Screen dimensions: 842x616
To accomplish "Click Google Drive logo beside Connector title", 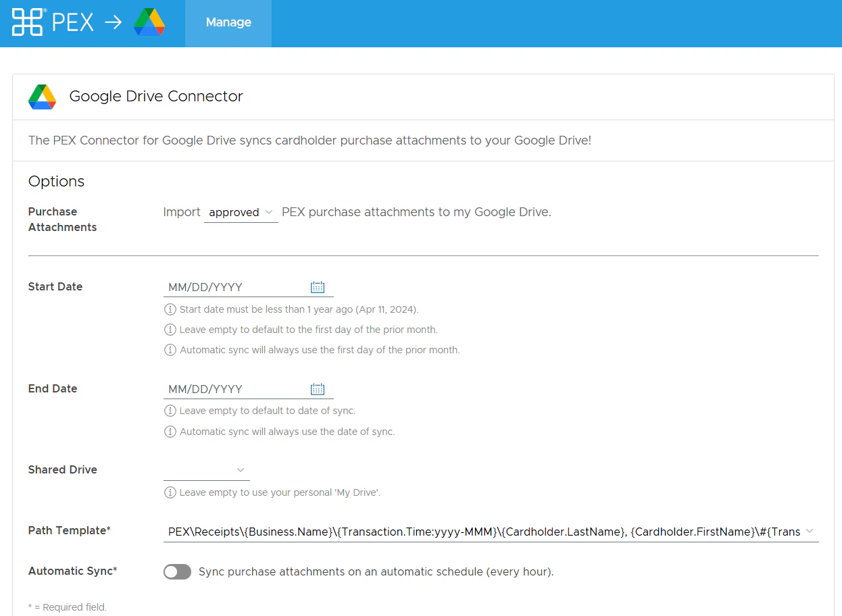I will (x=42, y=97).
